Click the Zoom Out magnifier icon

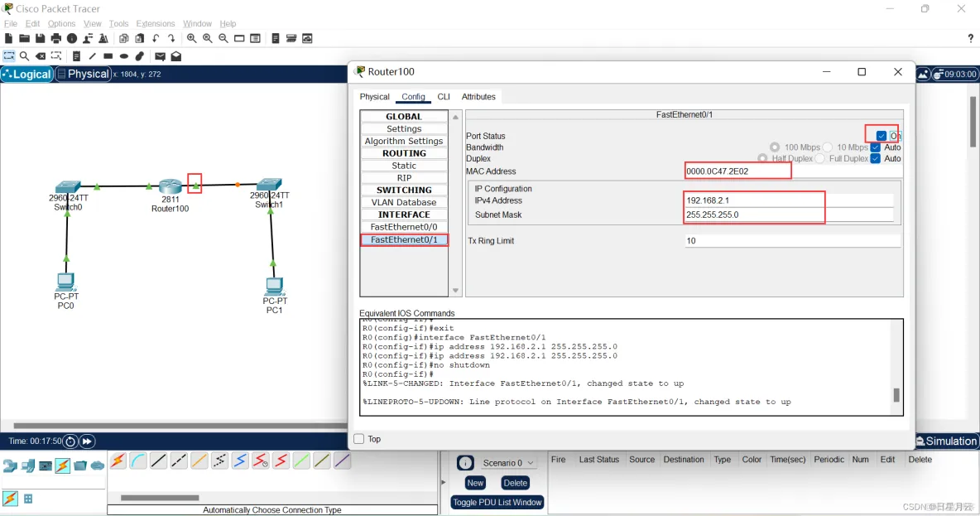[223, 39]
